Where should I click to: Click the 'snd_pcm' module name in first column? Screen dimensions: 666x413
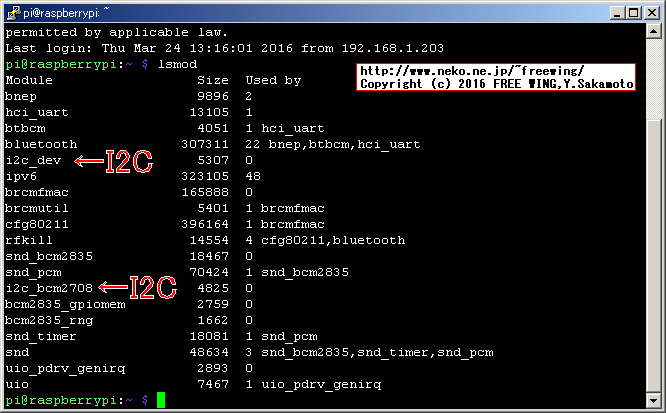(x=33, y=272)
